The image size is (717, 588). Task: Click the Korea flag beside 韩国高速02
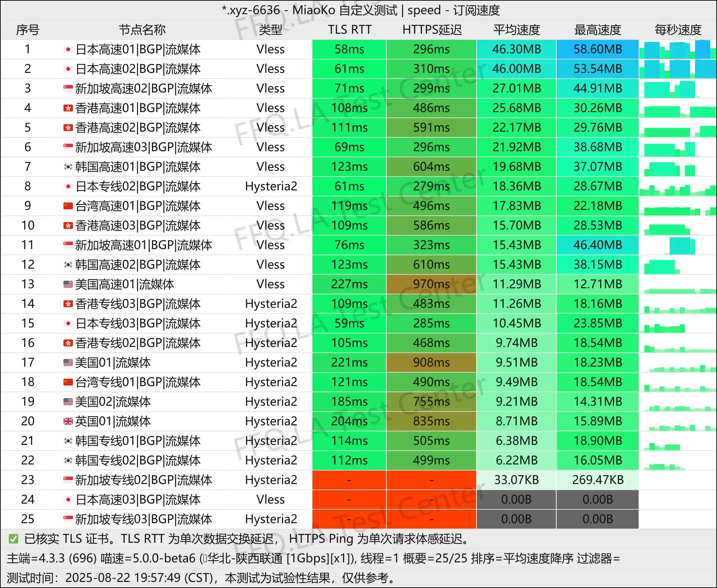[68, 265]
